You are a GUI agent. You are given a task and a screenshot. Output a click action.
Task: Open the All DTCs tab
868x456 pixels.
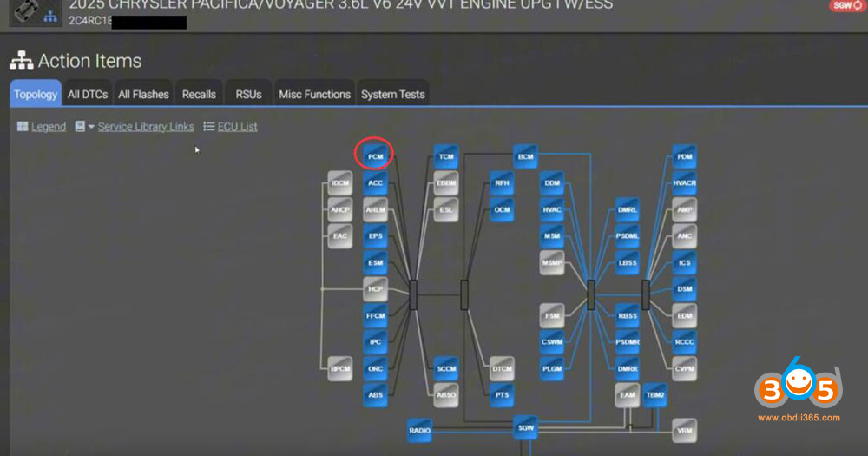pyautogui.click(x=88, y=94)
